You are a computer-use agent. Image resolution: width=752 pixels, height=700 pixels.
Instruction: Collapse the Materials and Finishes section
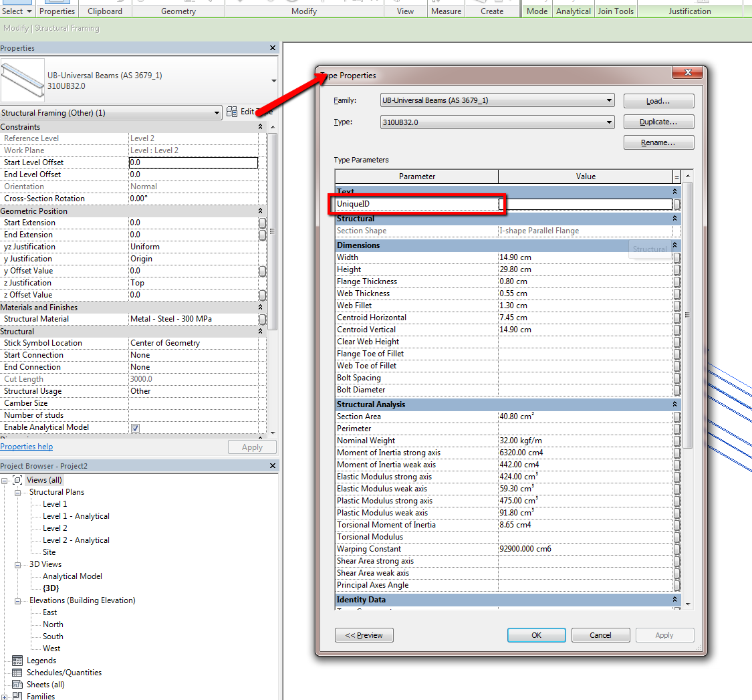click(260, 307)
